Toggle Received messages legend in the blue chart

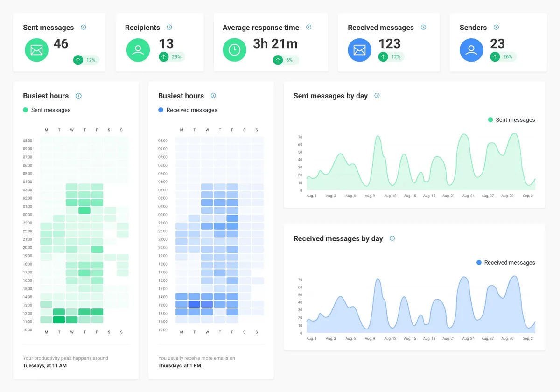(x=505, y=263)
